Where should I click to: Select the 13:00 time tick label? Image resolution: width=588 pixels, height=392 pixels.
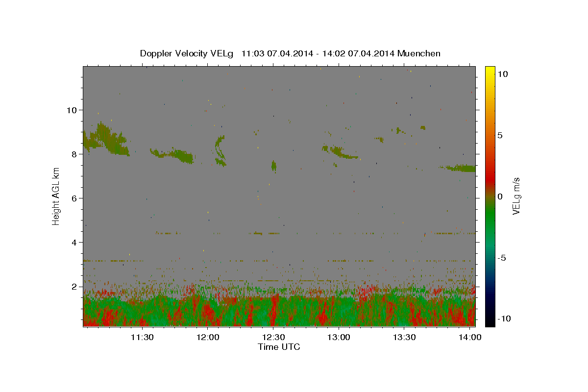click(x=338, y=338)
